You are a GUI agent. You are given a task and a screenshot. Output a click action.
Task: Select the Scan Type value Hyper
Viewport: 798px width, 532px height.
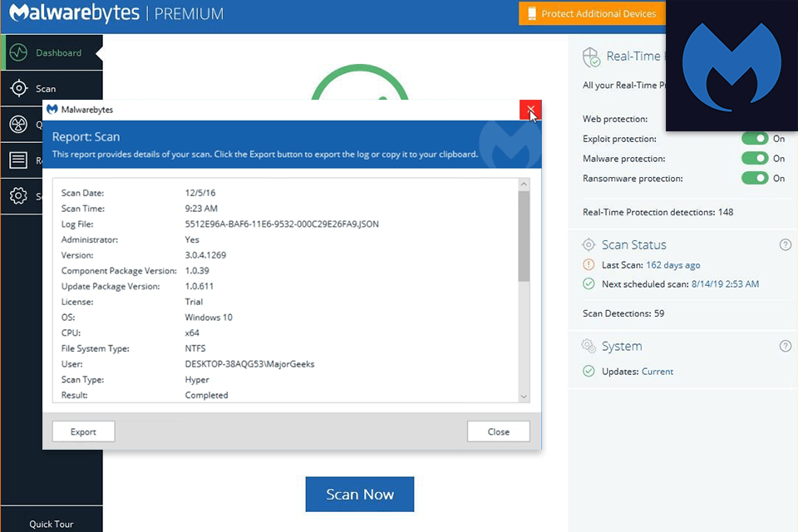[197, 380]
